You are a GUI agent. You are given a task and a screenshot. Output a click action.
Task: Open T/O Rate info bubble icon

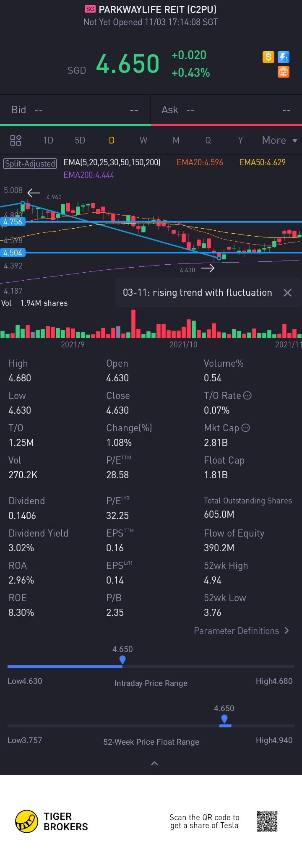(x=247, y=395)
